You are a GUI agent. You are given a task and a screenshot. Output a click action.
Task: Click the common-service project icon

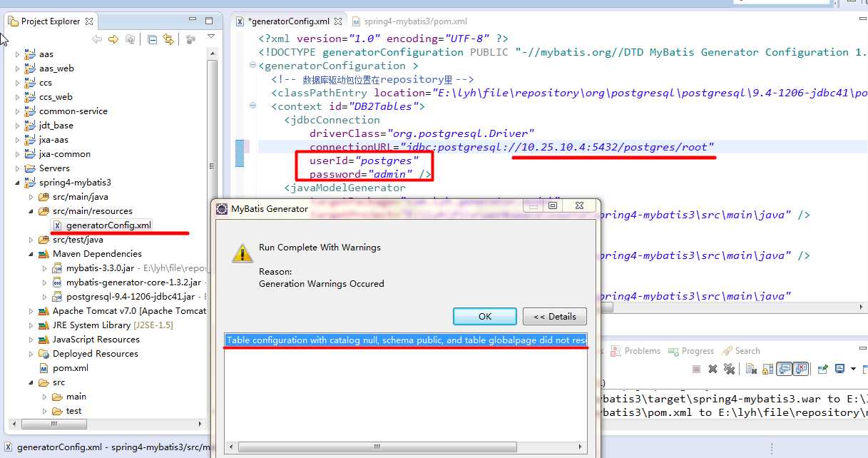point(31,111)
